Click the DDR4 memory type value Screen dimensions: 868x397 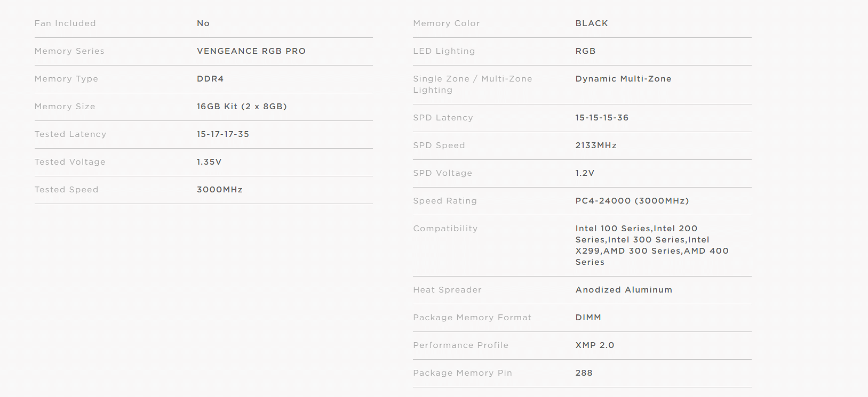[x=210, y=79]
